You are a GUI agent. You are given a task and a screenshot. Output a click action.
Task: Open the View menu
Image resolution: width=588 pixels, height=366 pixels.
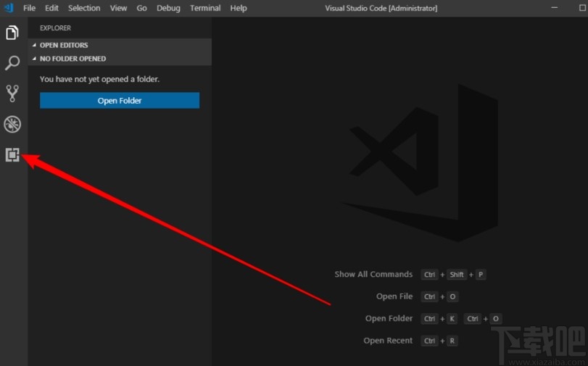(118, 8)
